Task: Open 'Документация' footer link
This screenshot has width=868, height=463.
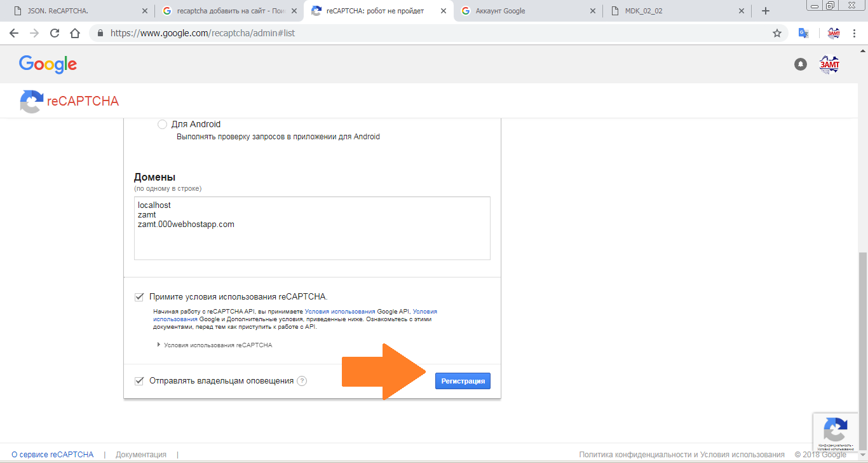Action: [x=141, y=454]
